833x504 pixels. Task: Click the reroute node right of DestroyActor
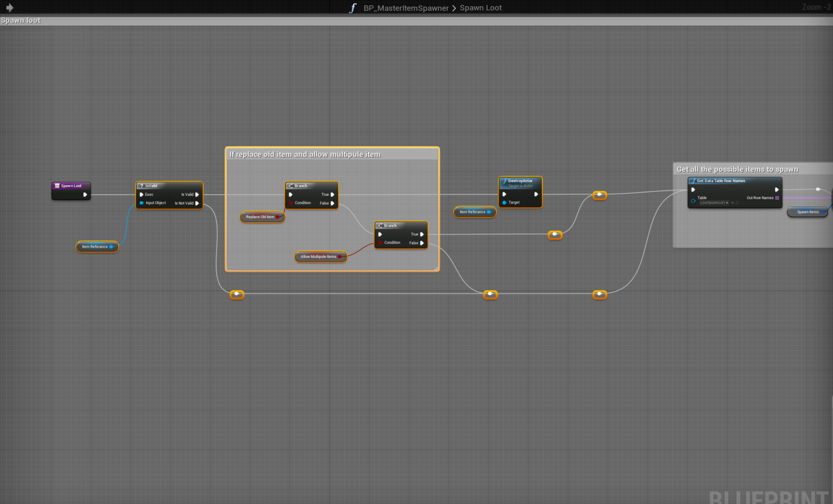tap(599, 195)
